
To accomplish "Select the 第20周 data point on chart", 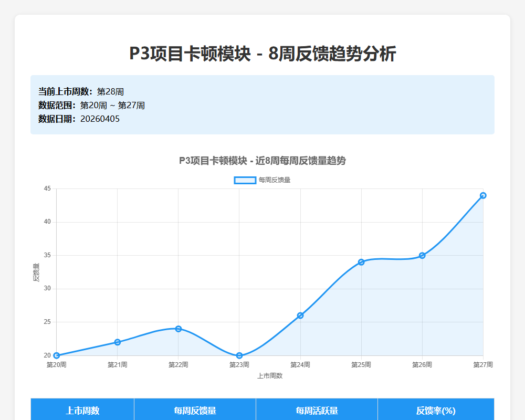I will point(57,355).
